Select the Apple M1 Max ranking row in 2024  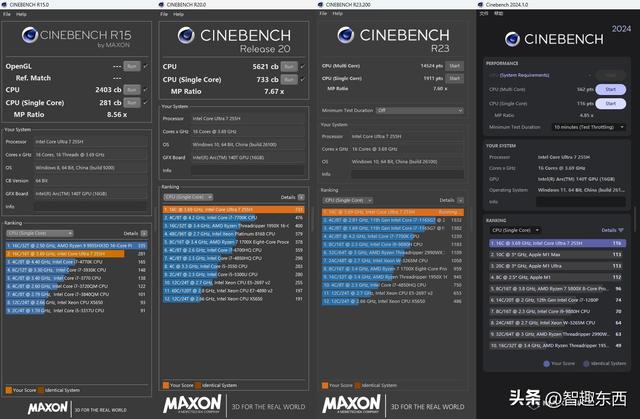pyautogui.click(x=558, y=255)
